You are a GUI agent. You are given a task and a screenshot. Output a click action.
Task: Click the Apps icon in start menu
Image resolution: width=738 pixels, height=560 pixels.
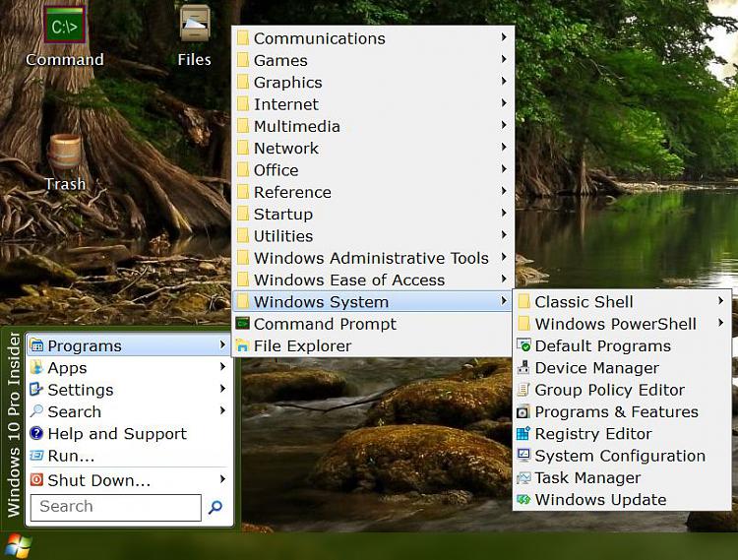pyautogui.click(x=36, y=367)
